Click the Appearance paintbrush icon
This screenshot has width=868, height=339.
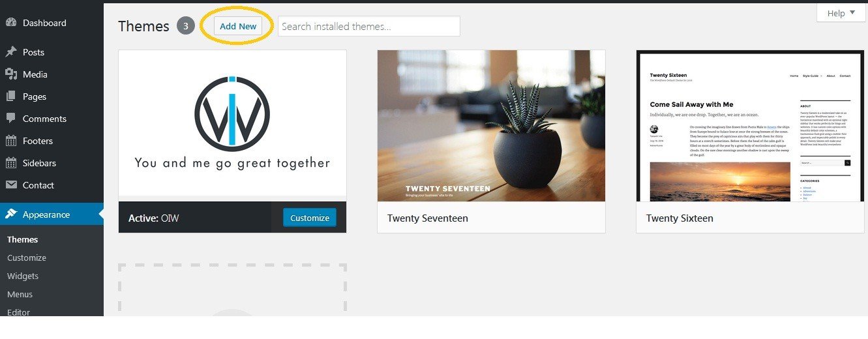(11, 214)
